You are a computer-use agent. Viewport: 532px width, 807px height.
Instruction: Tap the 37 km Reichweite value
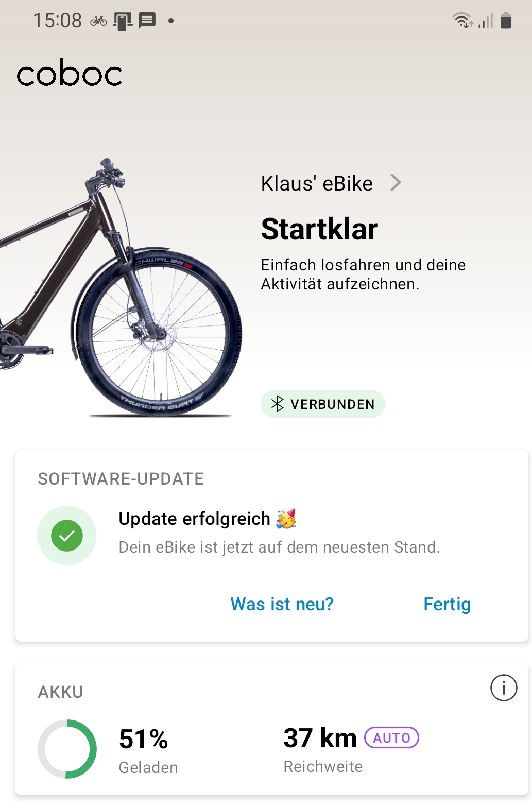click(320, 737)
